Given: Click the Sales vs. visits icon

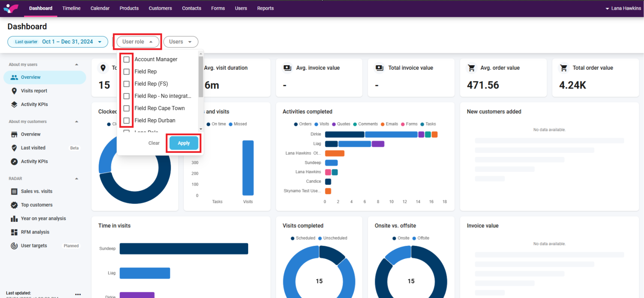Looking at the screenshot, I should pyautogui.click(x=14, y=192).
